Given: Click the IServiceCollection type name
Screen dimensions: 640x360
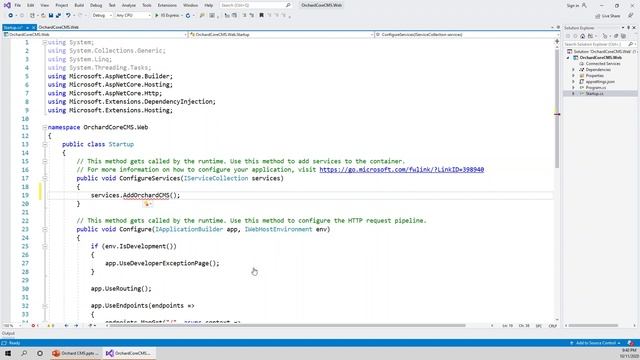Looking at the screenshot, I should pos(216,178).
